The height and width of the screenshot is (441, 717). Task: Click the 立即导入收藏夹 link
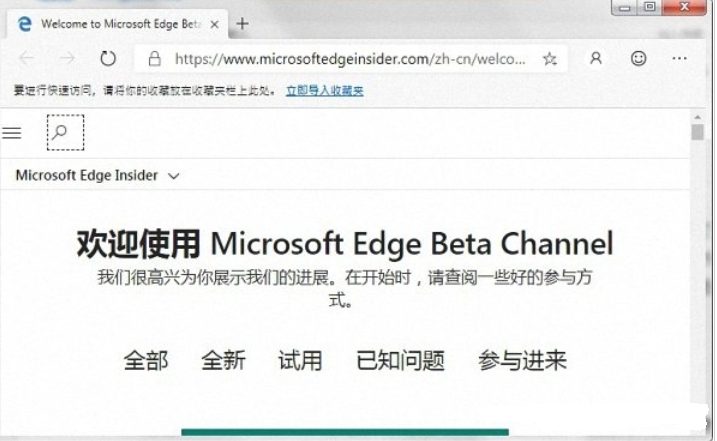pyautogui.click(x=325, y=91)
